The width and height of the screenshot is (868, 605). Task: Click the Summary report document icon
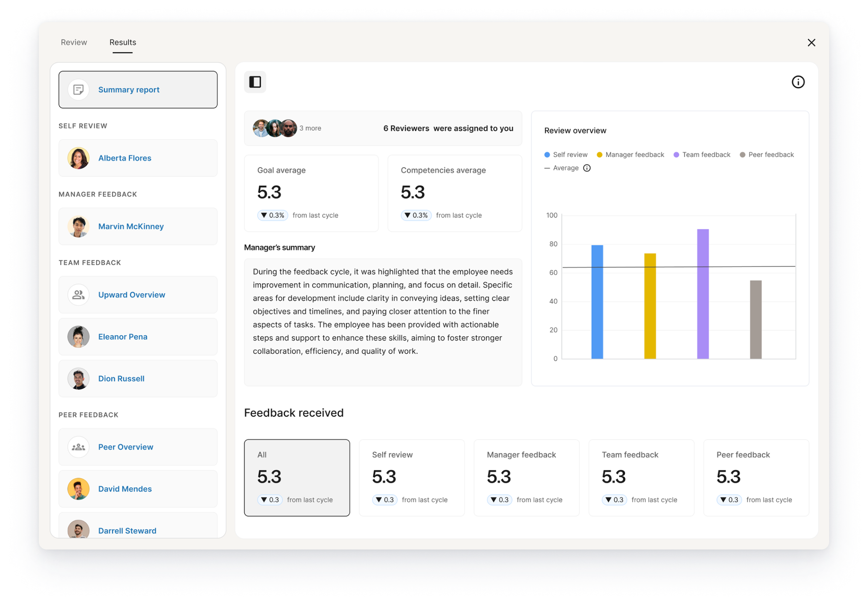78,89
